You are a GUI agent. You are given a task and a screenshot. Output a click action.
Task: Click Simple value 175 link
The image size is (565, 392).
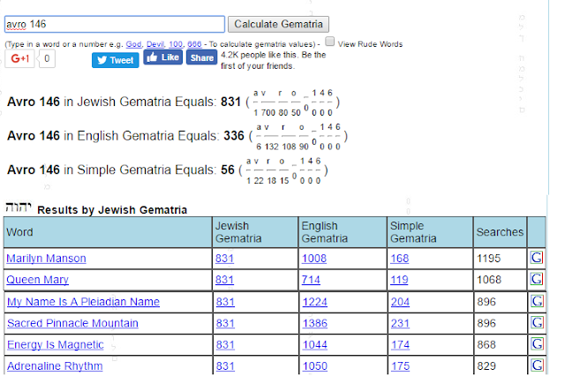(x=400, y=366)
